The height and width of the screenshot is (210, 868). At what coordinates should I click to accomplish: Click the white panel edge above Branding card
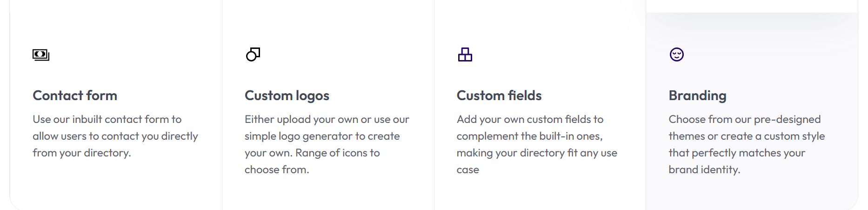click(x=752, y=6)
